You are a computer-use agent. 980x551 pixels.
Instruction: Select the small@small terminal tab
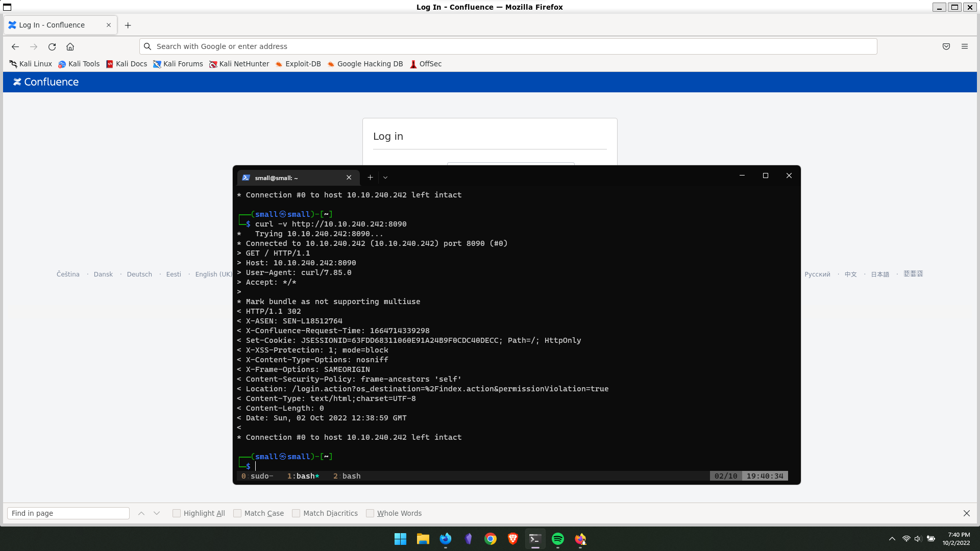298,178
